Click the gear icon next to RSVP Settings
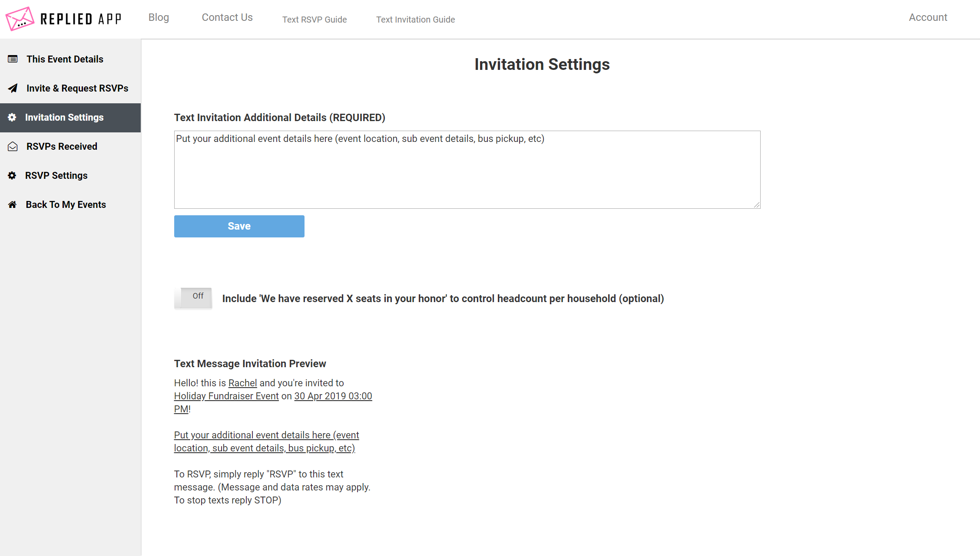 tap(12, 175)
